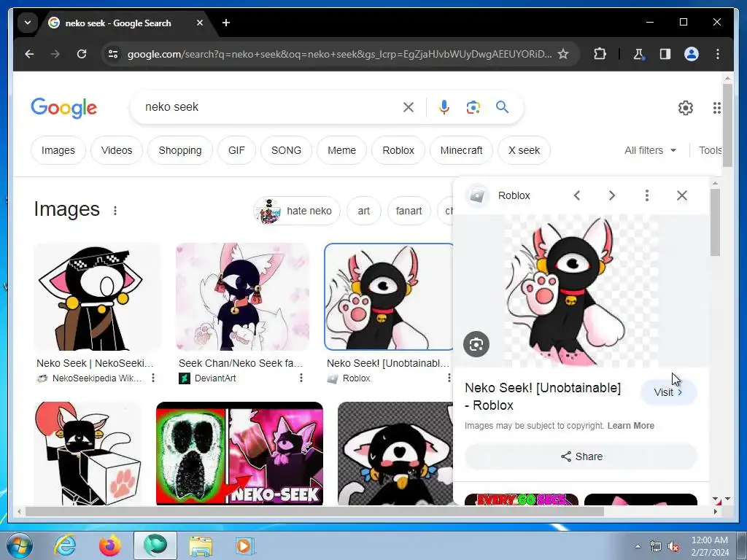This screenshot has width=747, height=560.
Task: Open more options beside Images heading
Action: (x=115, y=211)
